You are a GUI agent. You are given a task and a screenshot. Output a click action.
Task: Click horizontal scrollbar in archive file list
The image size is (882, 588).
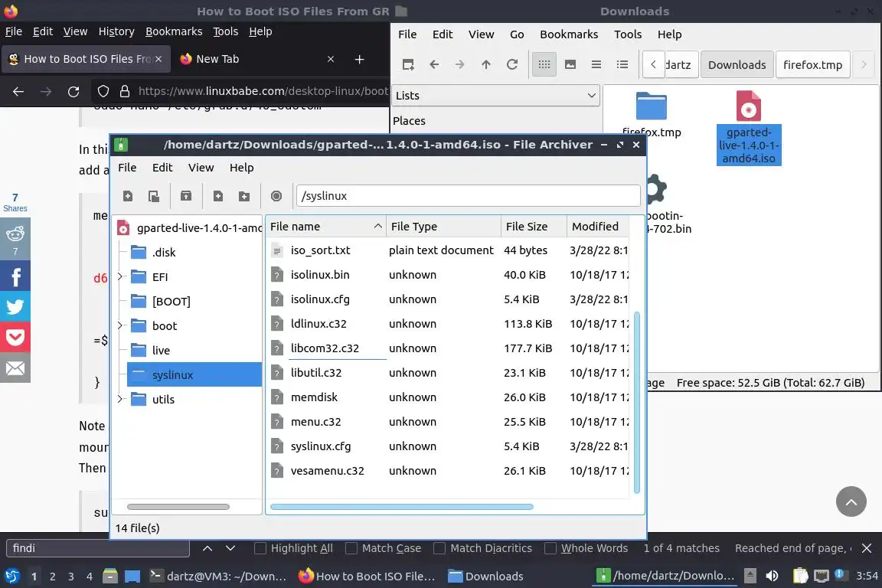(402, 507)
